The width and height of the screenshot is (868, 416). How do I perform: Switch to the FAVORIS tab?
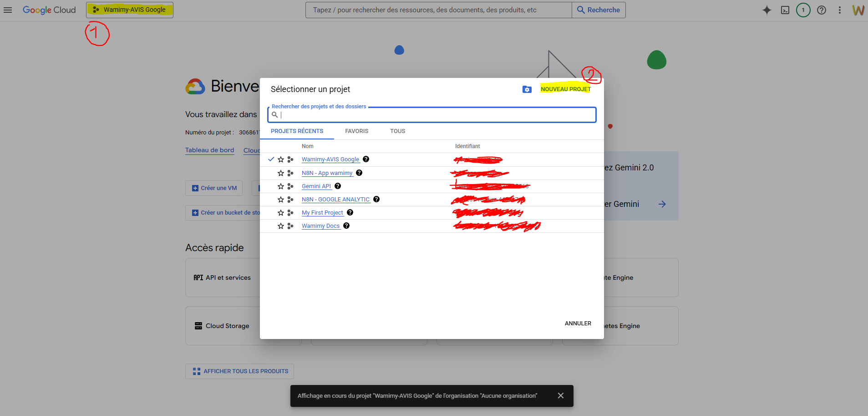click(357, 131)
